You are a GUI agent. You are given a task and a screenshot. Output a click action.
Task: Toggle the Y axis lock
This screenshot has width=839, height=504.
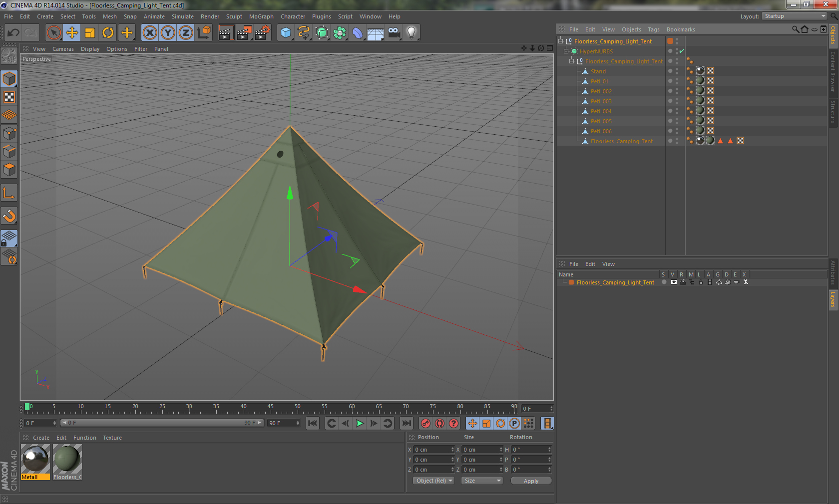coord(168,33)
